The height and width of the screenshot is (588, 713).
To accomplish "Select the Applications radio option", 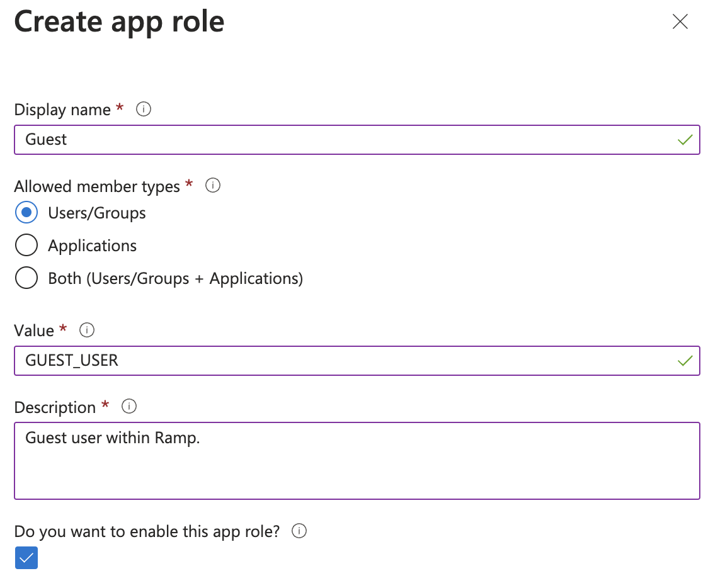I will click(x=26, y=246).
